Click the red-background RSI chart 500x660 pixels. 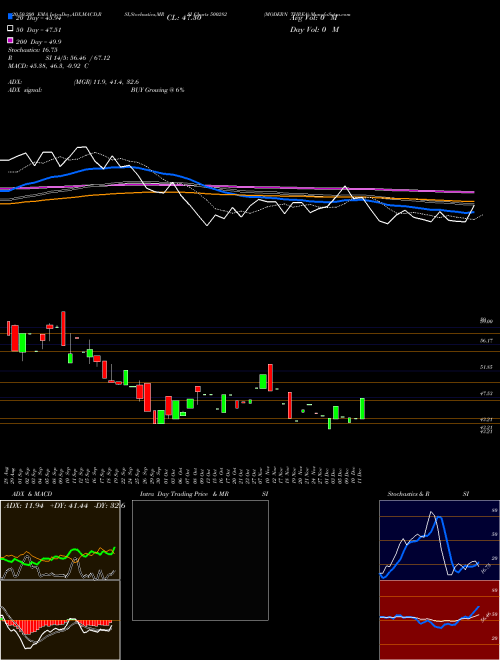click(x=439, y=620)
